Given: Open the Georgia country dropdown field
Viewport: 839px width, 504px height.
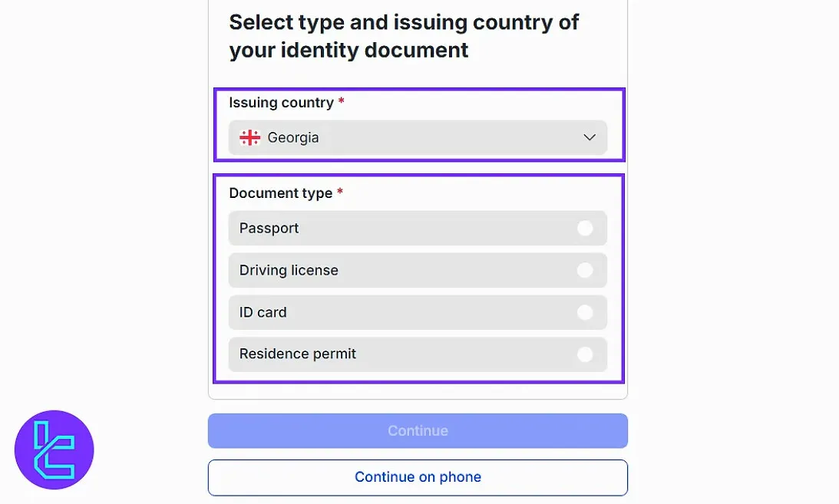Looking at the screenshot, I should coord(418,138).
